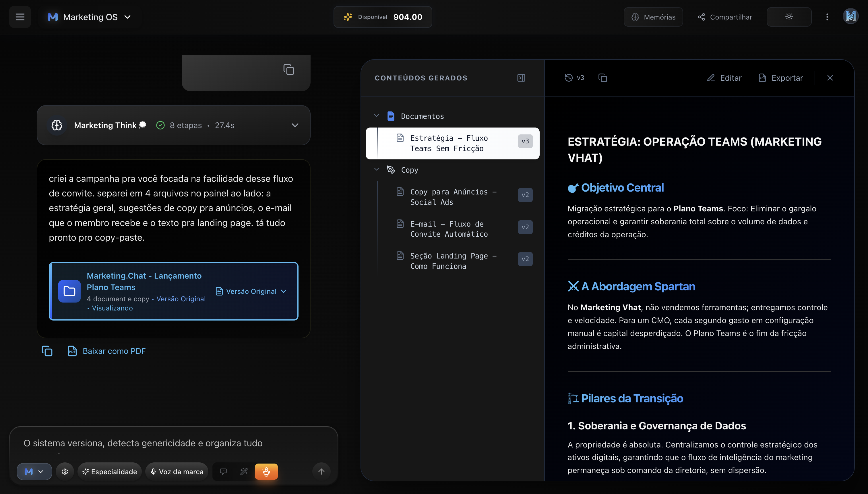Collapse the Documentos tree group
Image resolution: width=868 pixels, height=494 pixels.
(376, 116)
